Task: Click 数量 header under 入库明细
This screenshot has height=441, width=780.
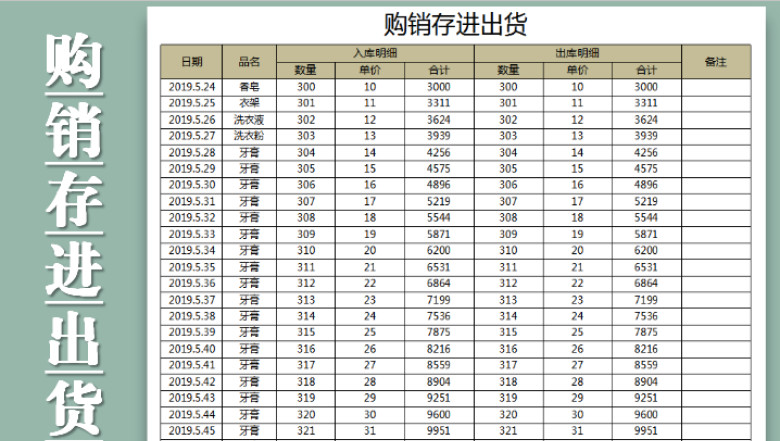Action: pyautogui.click(x=306, y=70)
